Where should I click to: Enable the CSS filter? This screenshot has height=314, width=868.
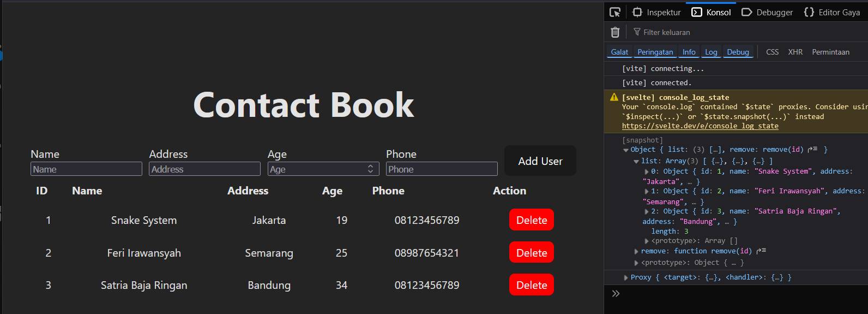(772, 52)
